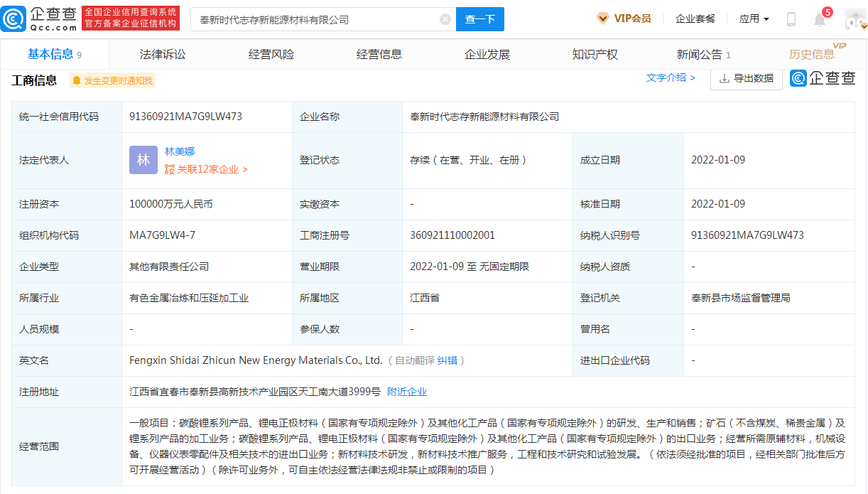View nearby companies via 附近企业 link

(x=406, y=391)
